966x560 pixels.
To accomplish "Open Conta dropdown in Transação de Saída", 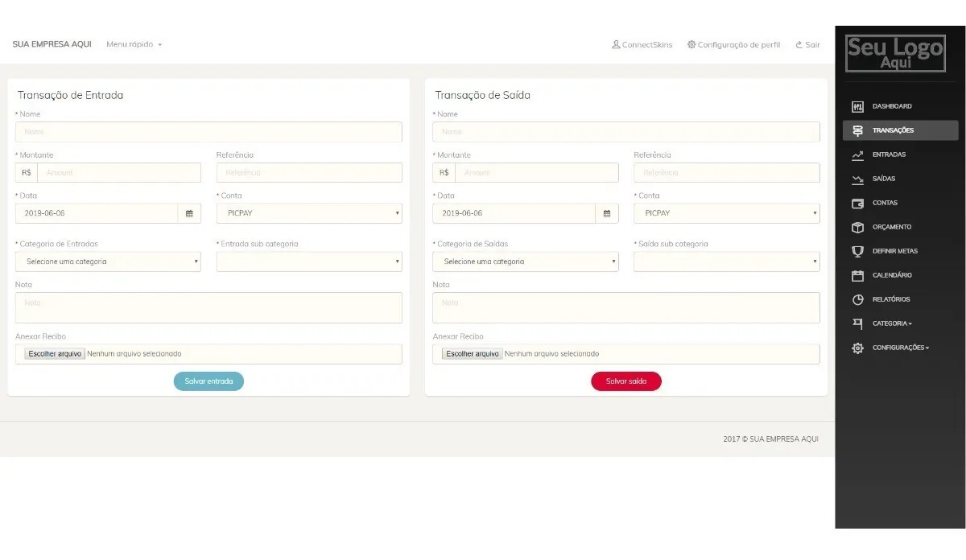I will (x=727, y=213).
